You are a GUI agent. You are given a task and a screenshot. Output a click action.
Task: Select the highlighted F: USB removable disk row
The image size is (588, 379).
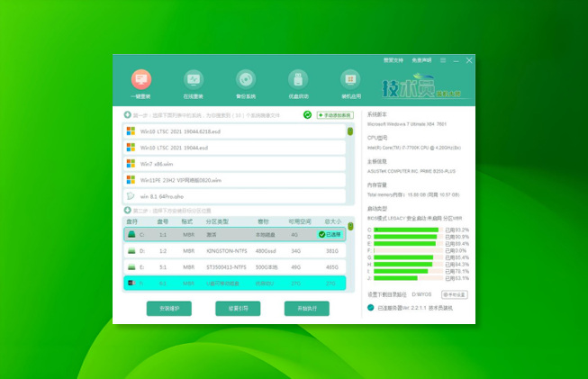click(234, 283)
